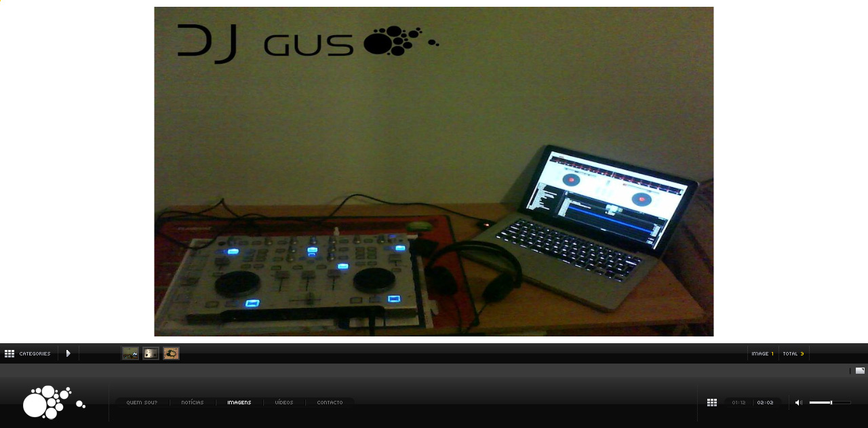Click the Total 3 image counter
Viewport: 868px width, 428px height.
point(793,353)
